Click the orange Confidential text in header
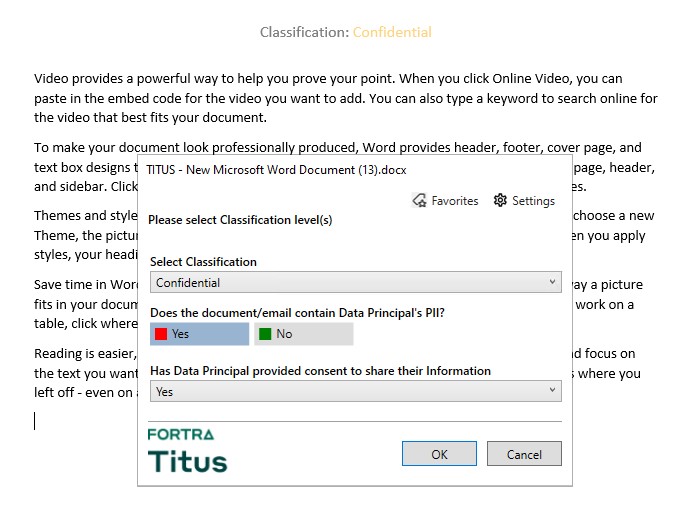Screen dimensions: 680x516 [x=392, y=32]
